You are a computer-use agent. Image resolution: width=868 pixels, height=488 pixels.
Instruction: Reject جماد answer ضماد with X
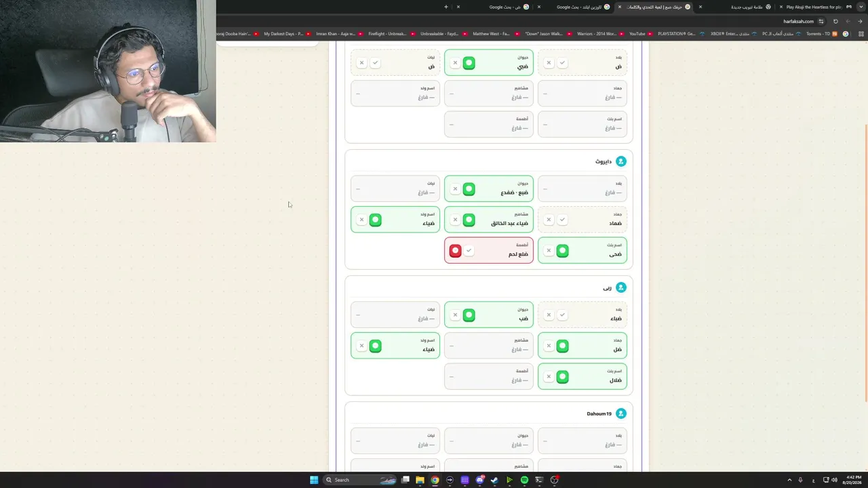click(x=549, y=220)
